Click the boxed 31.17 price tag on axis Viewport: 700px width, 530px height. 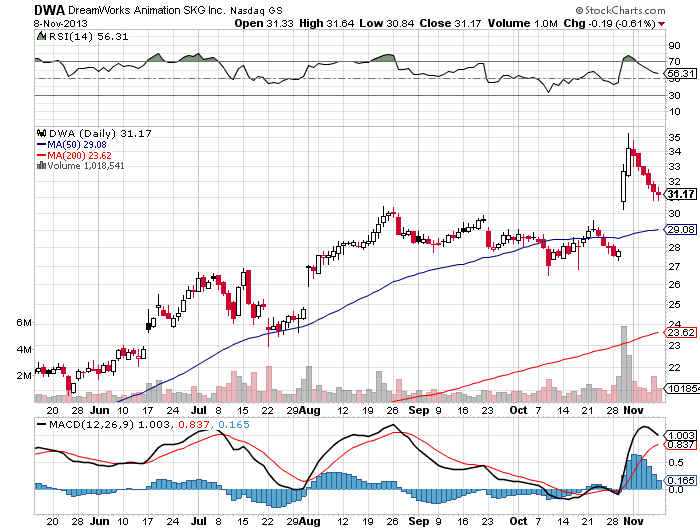point(681,194)
